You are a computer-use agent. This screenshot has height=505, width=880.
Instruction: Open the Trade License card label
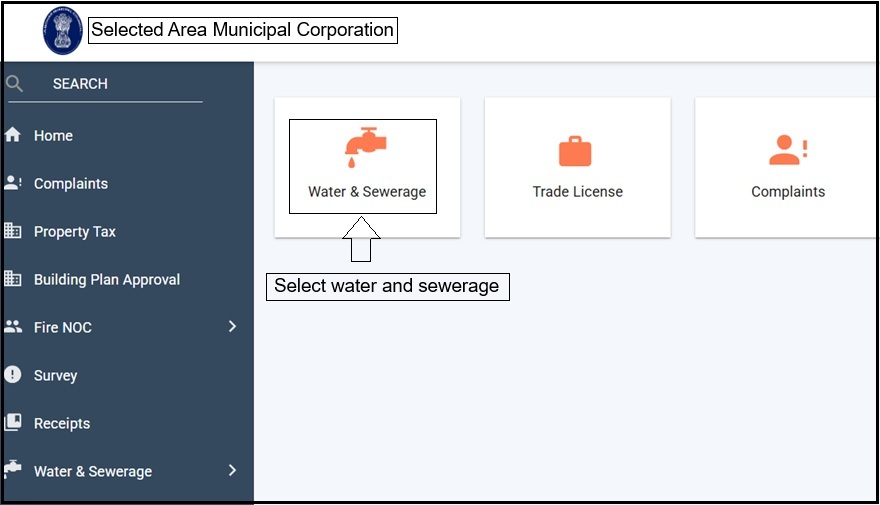click(x=577, y=192)
